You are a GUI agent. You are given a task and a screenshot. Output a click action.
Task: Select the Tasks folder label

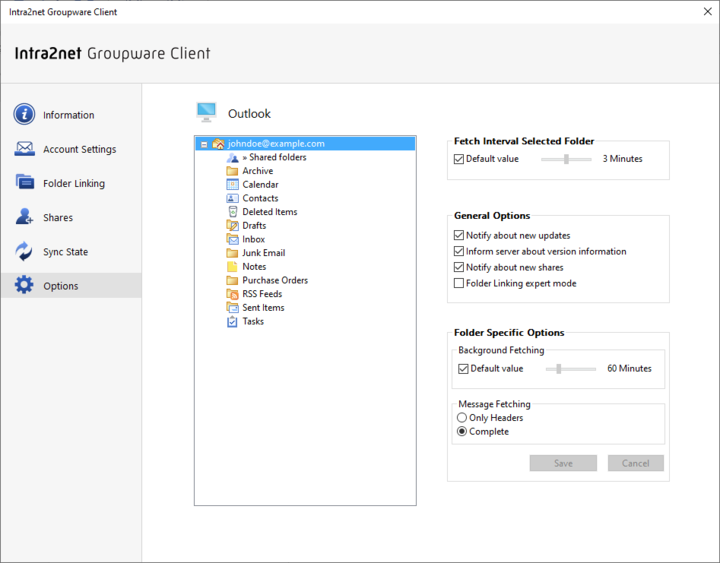253,321
